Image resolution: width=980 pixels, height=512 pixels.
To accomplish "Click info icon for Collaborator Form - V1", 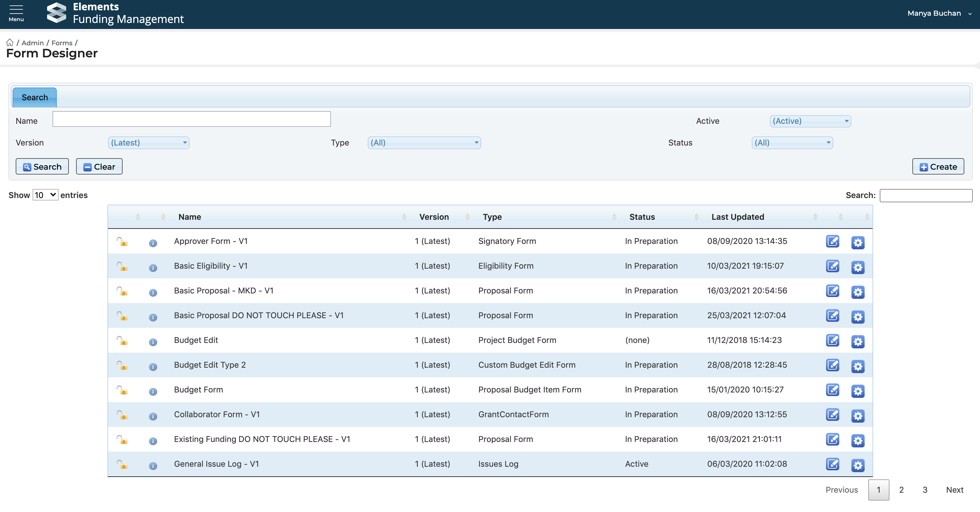I will 153,416.
